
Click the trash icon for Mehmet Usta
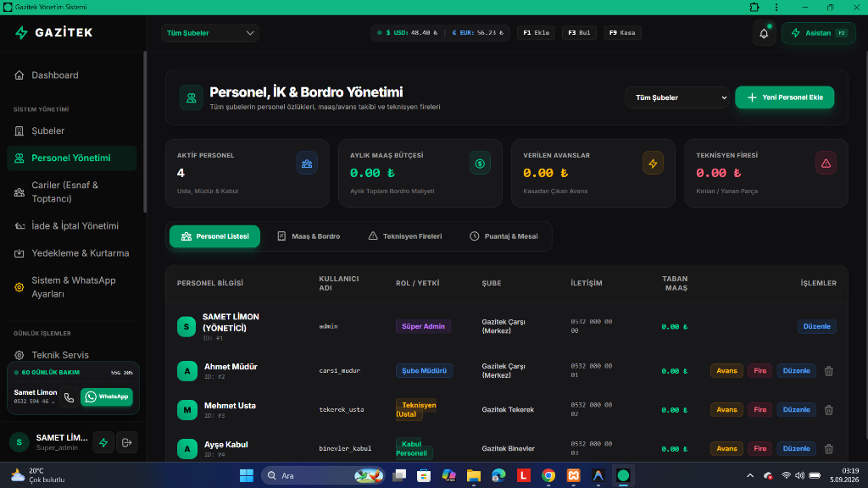pyautogui.click(x=828, y=410)
